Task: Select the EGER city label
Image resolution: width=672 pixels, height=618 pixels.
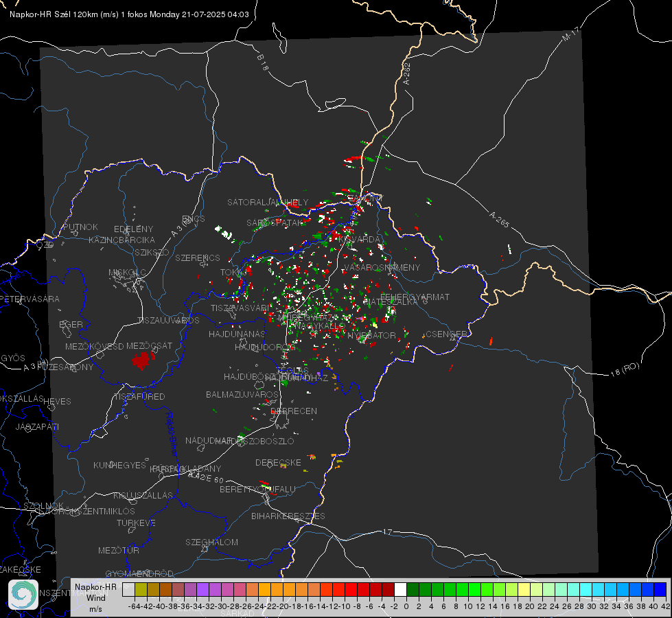Action: (71, 324)
